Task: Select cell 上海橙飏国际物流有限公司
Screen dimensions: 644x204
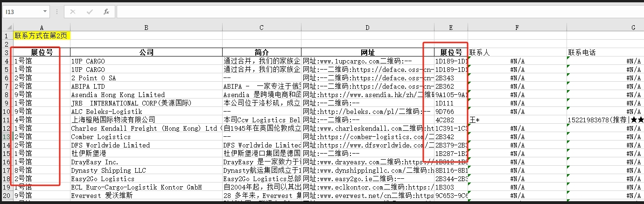Action: (x=146, y=120)
